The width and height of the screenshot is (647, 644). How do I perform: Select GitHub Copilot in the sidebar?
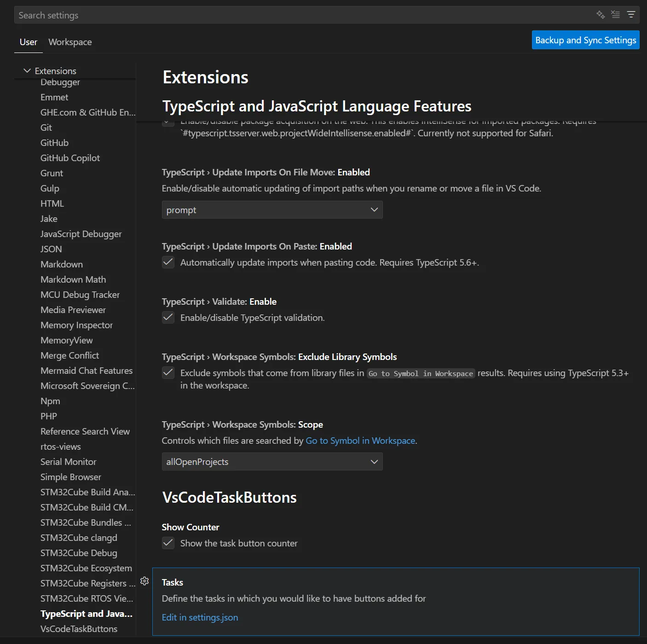click(x=69, y=157)
